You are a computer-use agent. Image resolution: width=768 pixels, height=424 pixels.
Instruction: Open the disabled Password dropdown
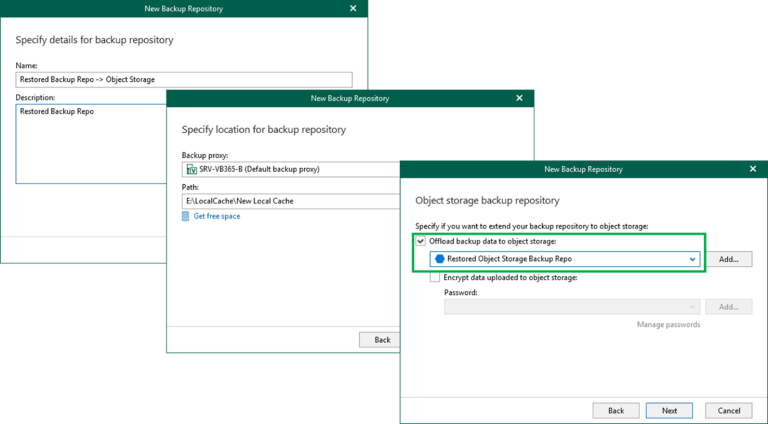tap(692, 307)
